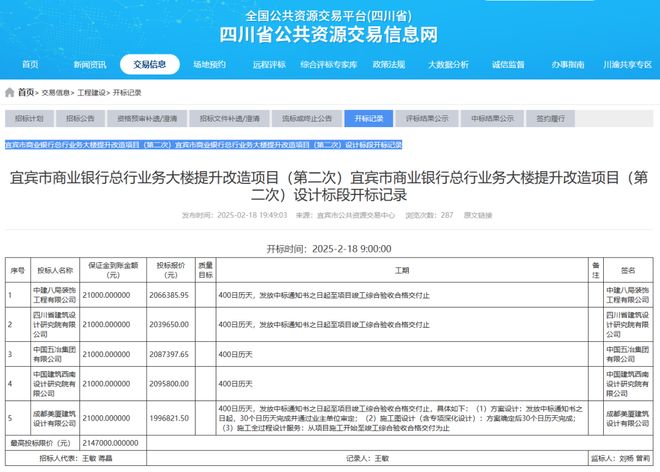Viewport: 660px width, 472px height.
Task: Click the long 工期 description in row 5
Action: (401, 418)
